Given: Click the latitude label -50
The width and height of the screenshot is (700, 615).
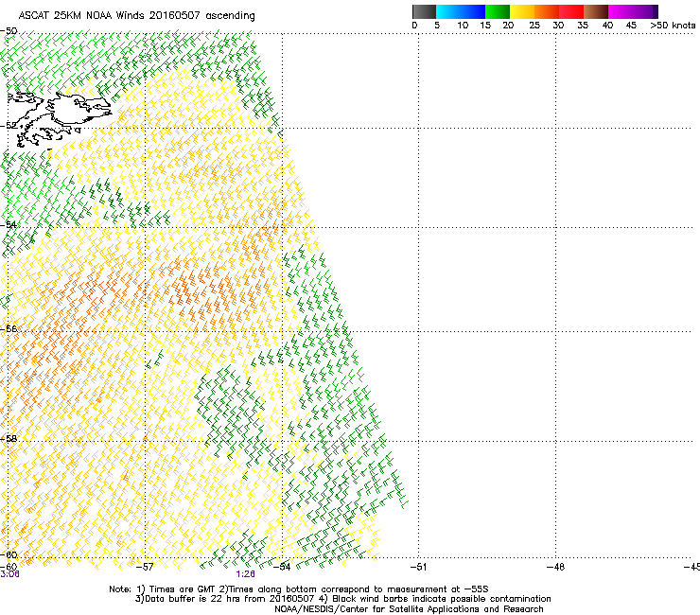Looking at the screenshot, I should [9, 31].
